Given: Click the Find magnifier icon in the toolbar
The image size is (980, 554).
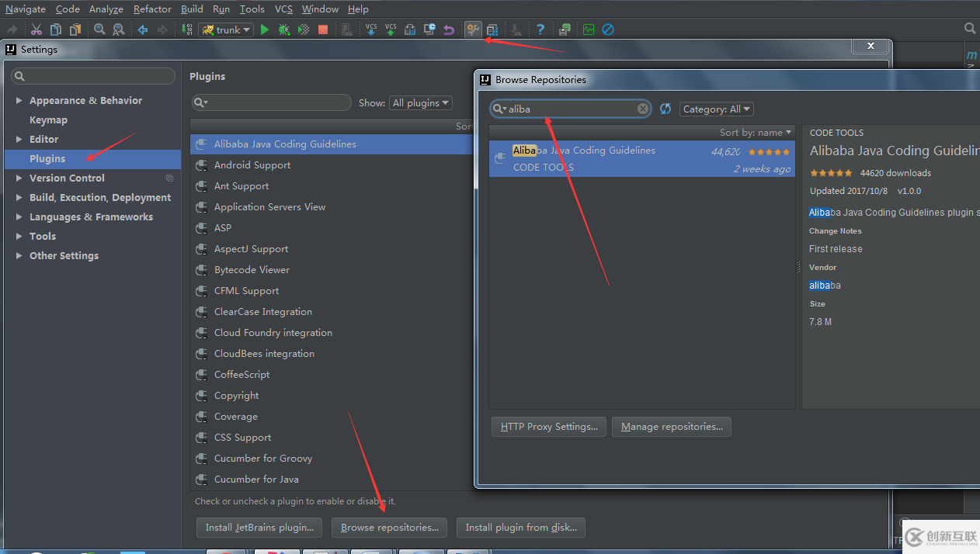Looking at the screenshot, I should [99, 29].
